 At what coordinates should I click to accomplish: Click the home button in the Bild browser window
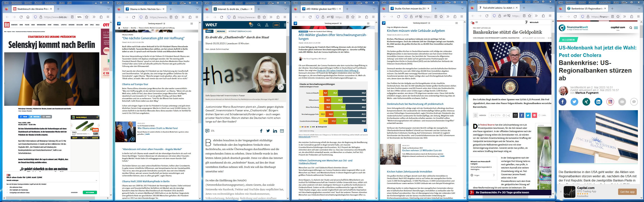28,17
